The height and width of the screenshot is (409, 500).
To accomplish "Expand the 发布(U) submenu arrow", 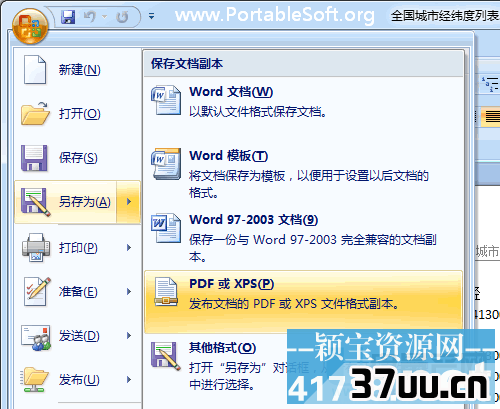I will tap(129, 380).
